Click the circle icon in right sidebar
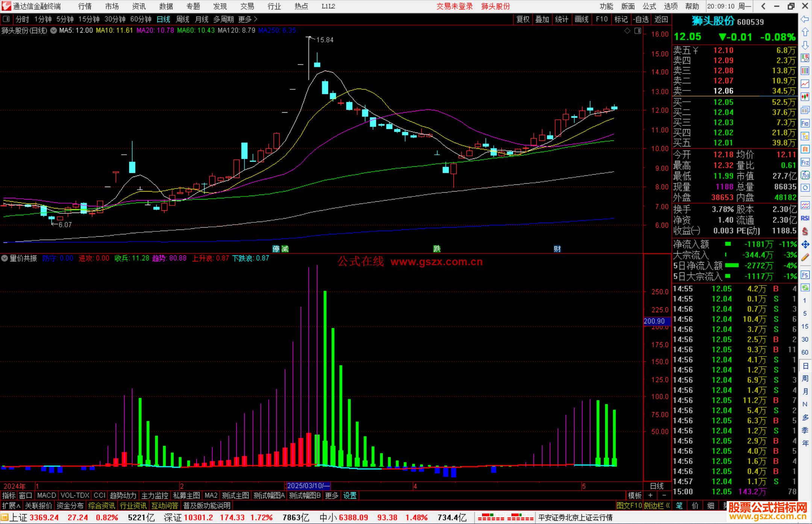The image size is (812, 524). pyautogui.click(x=805, y=188)
